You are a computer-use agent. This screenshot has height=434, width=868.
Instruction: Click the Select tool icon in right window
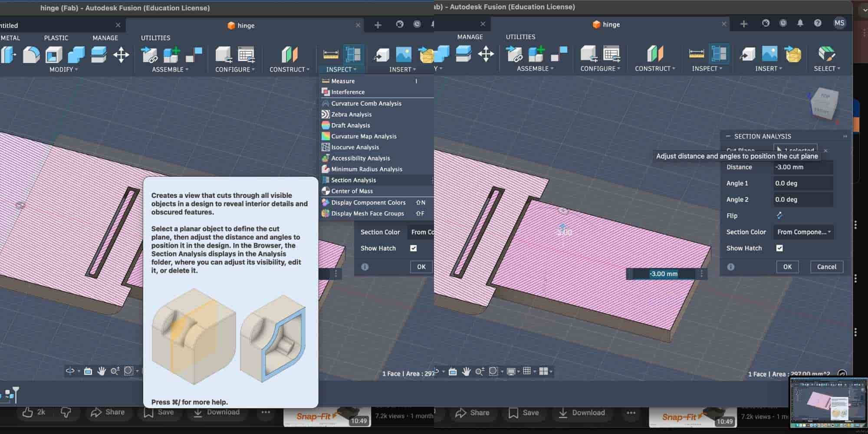(x=827, y=53)
